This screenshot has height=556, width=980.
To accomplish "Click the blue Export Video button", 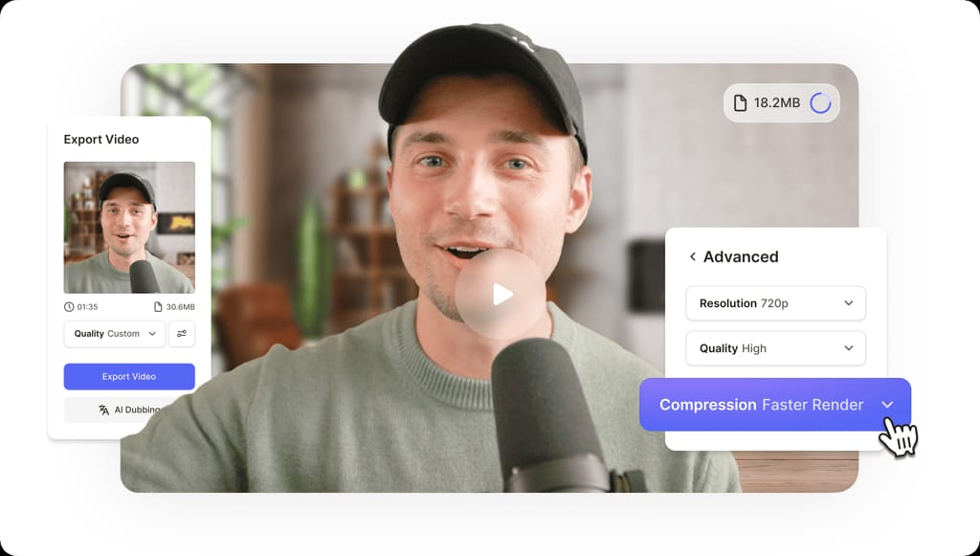I will (x=129, y=376).
